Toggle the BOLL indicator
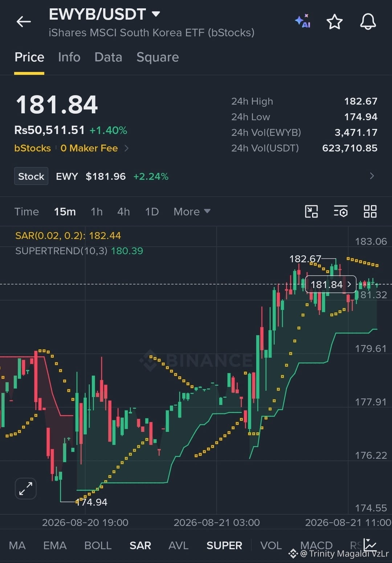392x563 pixels. click(98, 545)
